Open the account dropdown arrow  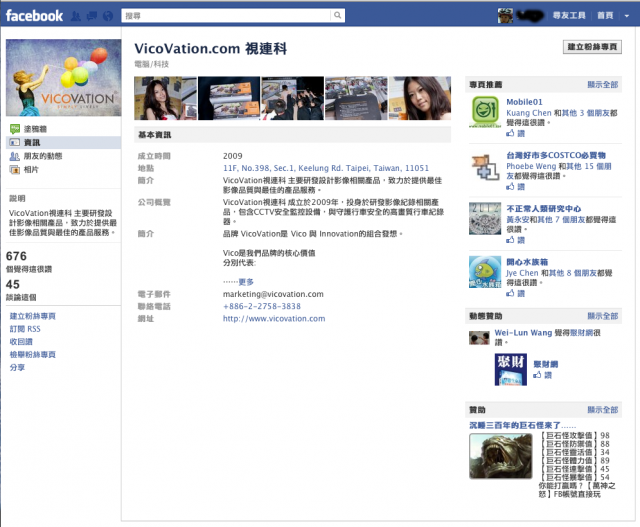point(627,16)
